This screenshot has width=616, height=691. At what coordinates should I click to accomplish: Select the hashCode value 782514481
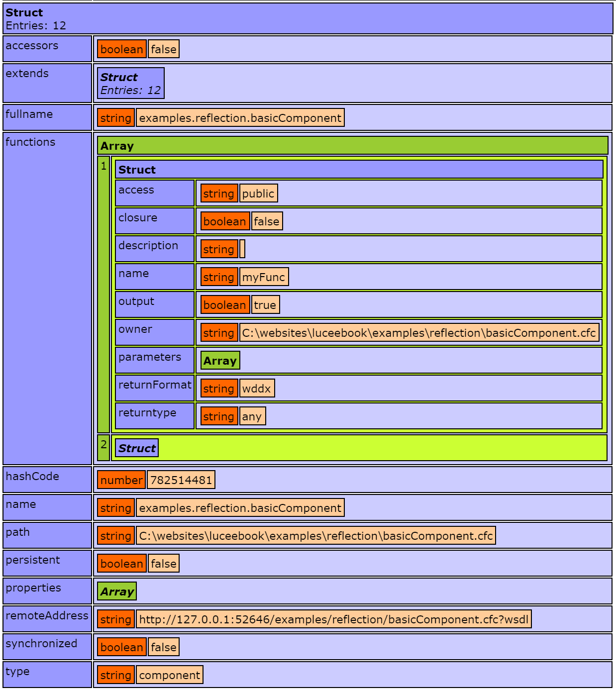coord(181,480)
